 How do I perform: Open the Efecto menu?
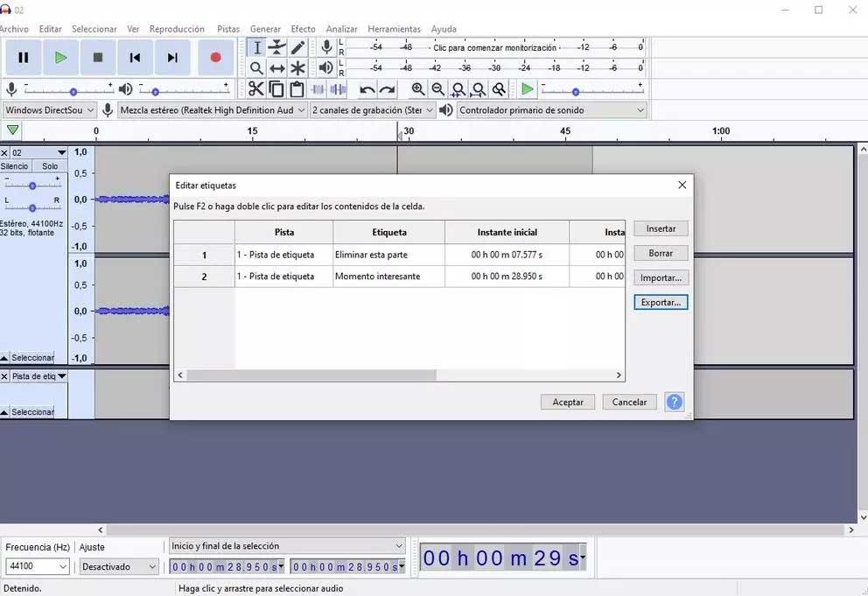click(x=303, y=29)
